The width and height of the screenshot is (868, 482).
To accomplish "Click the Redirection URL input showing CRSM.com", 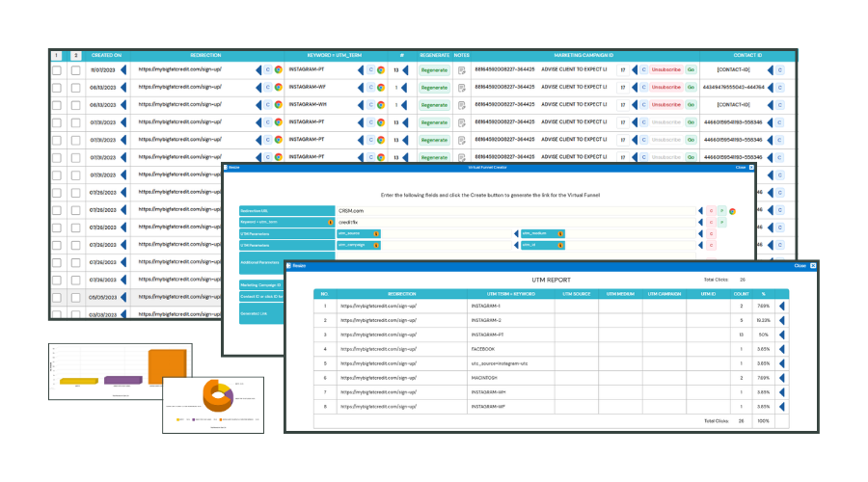I will [515, 211].
